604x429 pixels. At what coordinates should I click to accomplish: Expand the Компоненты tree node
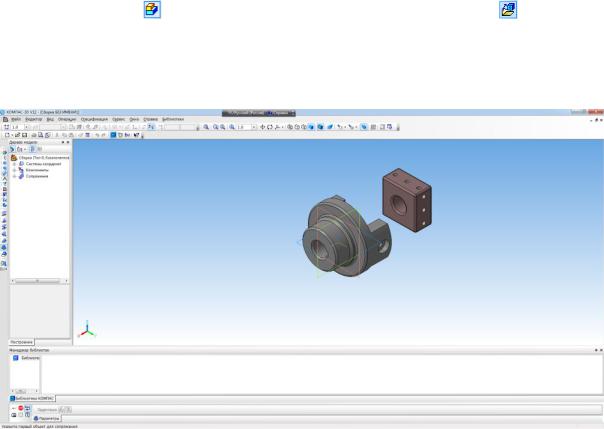[x=13, y=170]
